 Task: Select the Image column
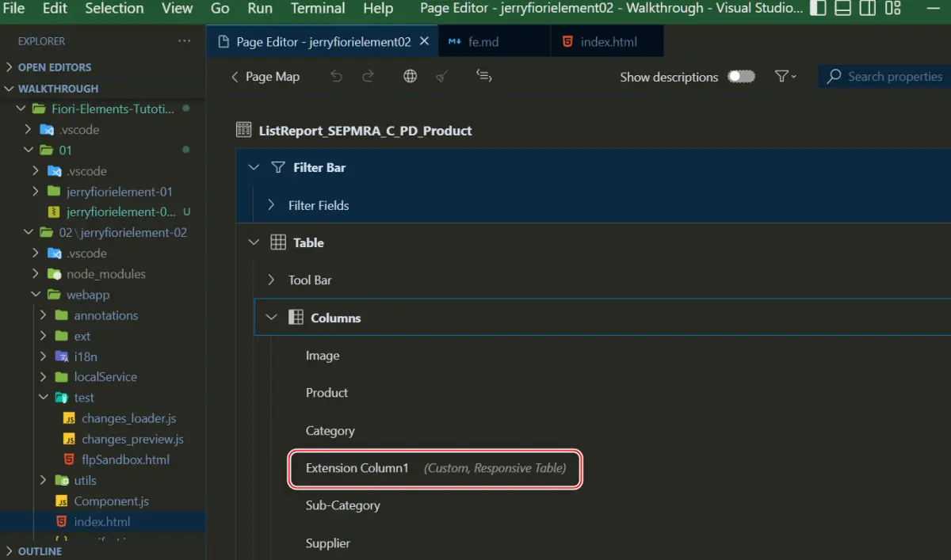coord(323,356)
